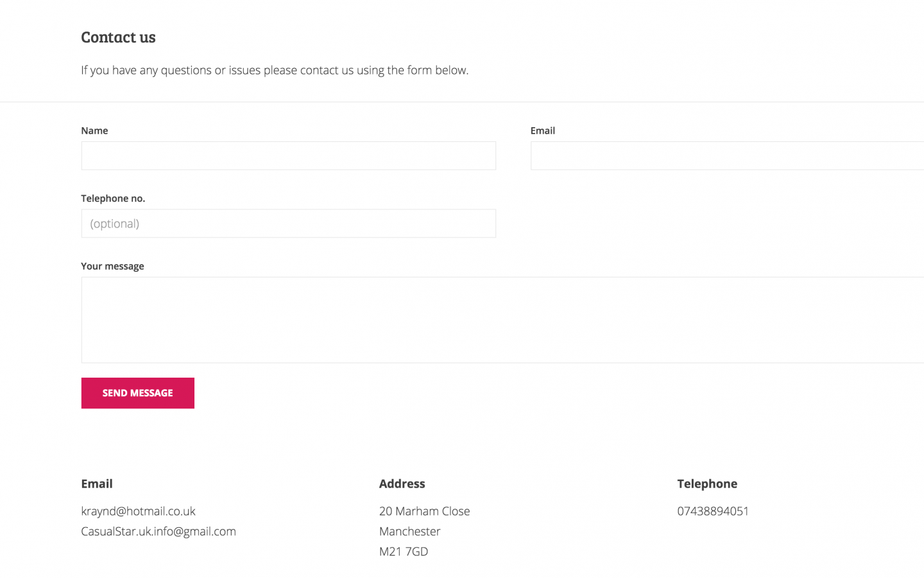Screen dimensions: 924x578
Task: Click the Email heading above the addresses
Action: (x=97, y=484)
